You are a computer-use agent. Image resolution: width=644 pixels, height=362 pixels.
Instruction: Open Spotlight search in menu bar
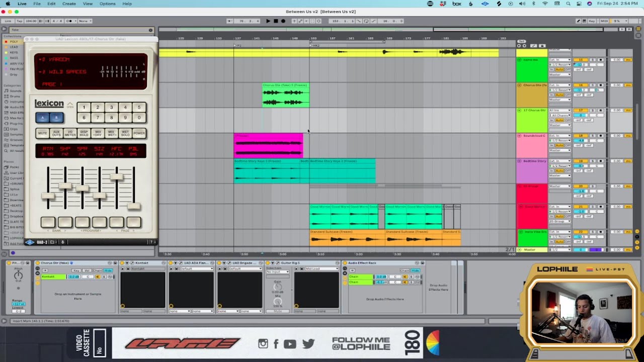pos(568,4)
